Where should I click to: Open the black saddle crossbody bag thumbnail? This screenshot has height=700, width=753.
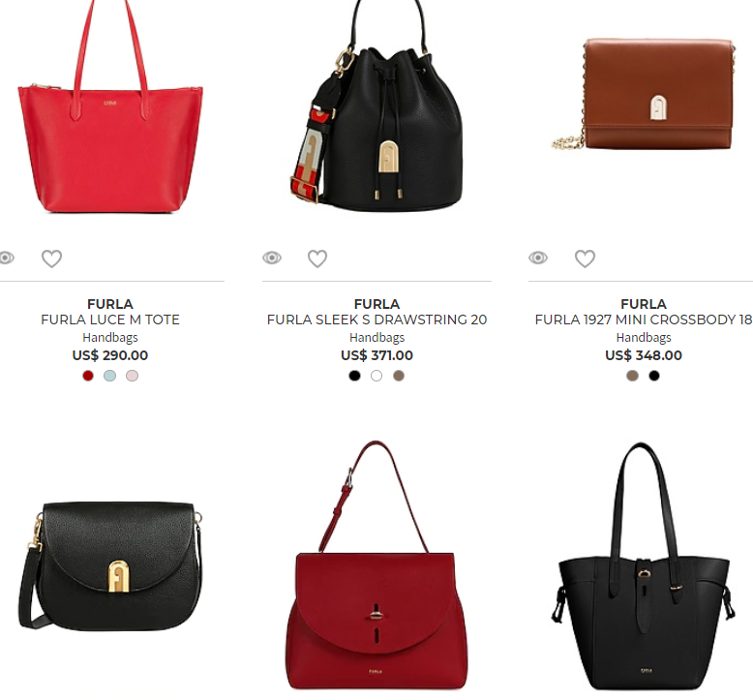click(110, 565)
